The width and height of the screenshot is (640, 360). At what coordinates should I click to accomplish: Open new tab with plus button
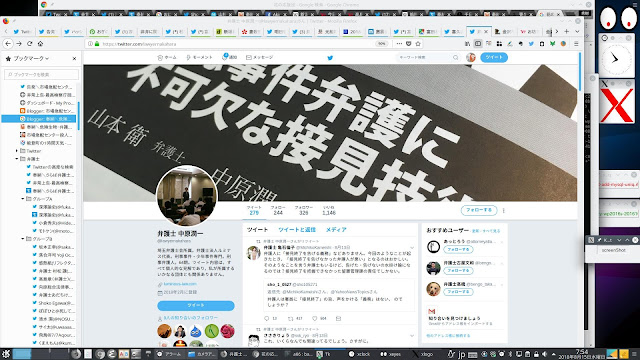[567, 31]
